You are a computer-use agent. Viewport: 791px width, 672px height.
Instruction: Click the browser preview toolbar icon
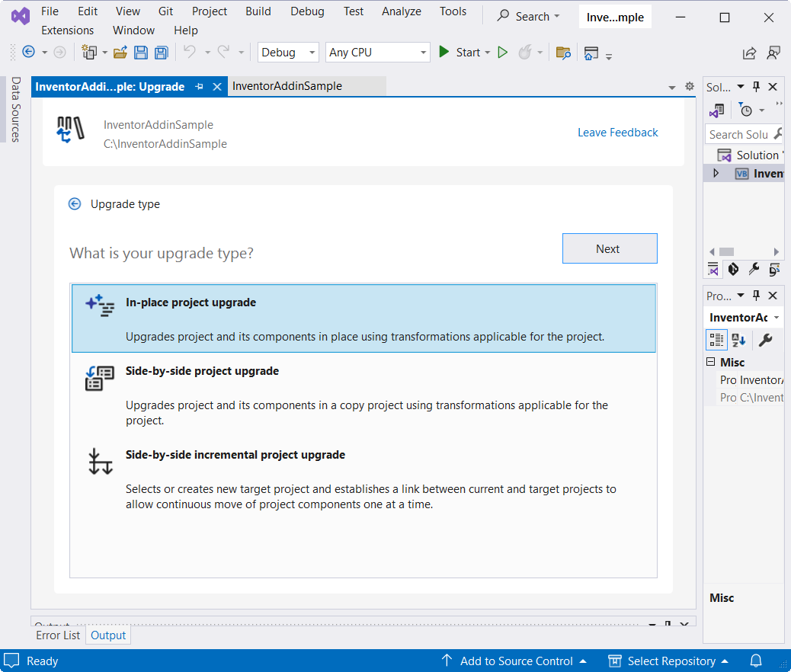point(591,53)
